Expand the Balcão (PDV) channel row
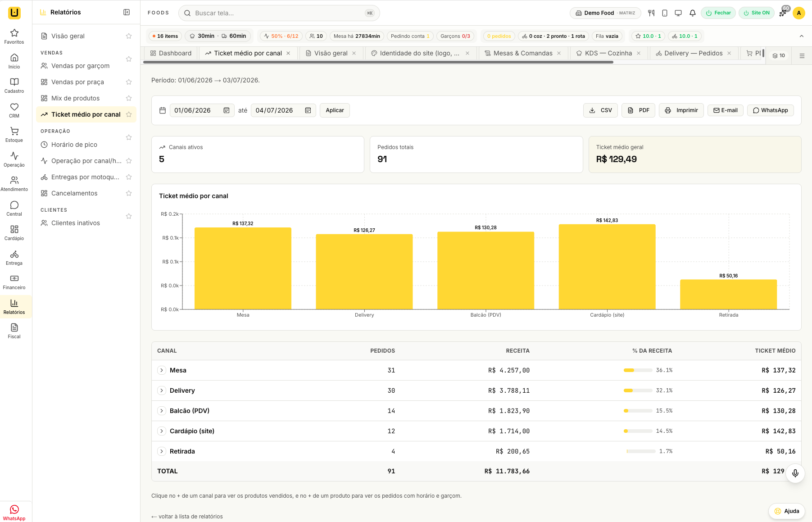 (162, 411)
